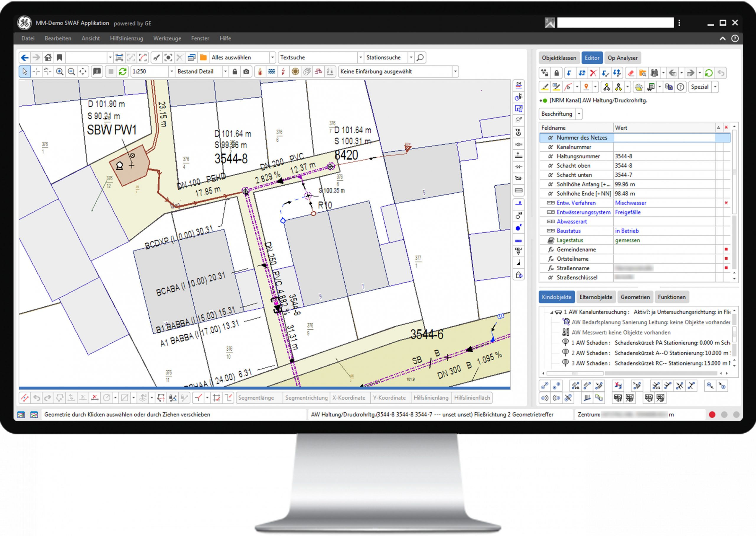
Task: Click the zoom in magnifier tool
Action: (60, 72)
